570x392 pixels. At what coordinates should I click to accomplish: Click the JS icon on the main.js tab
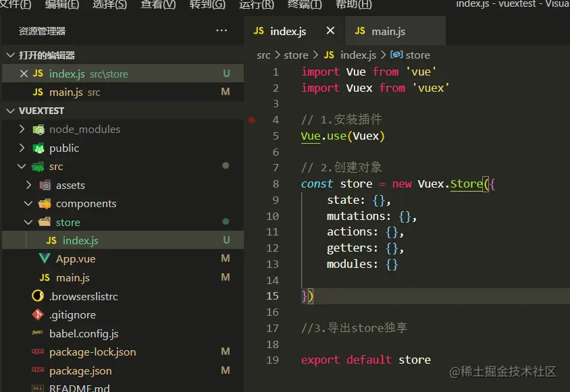click(360, 31)
